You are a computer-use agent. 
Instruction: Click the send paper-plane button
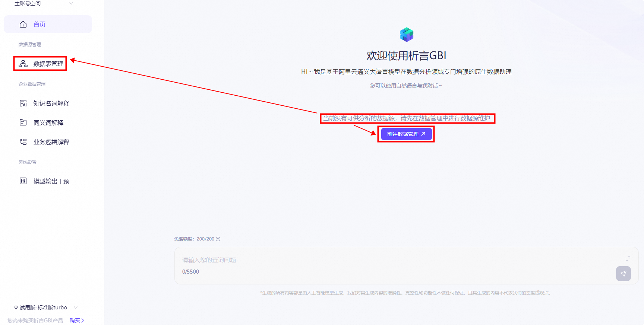pos(624,274)
